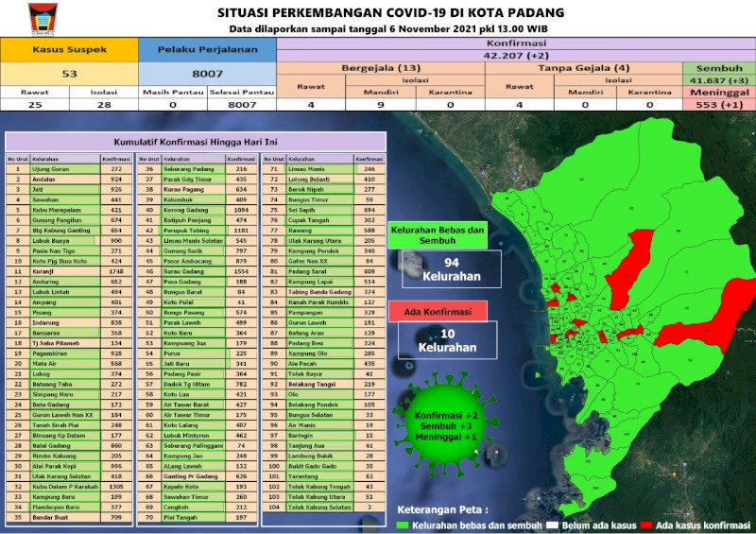Click Surau Gadang's count 1554
The width and height of the screenshot is (756, 534).
[241, 271]
